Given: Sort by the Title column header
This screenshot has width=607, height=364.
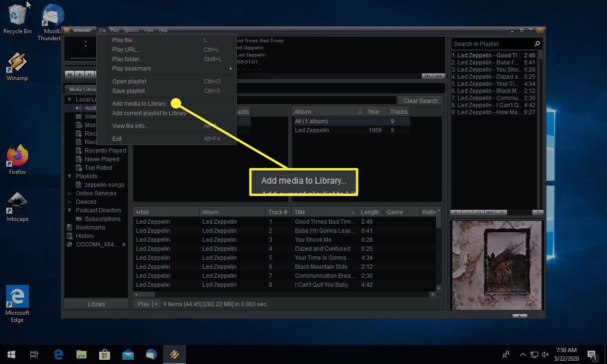Looking at the screenshot, I should point(325,212).
